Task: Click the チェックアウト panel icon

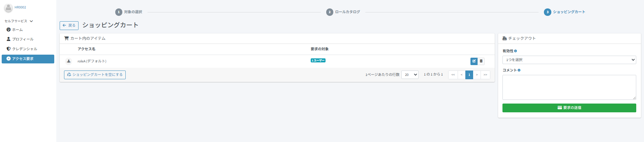Action: point(504,38)
